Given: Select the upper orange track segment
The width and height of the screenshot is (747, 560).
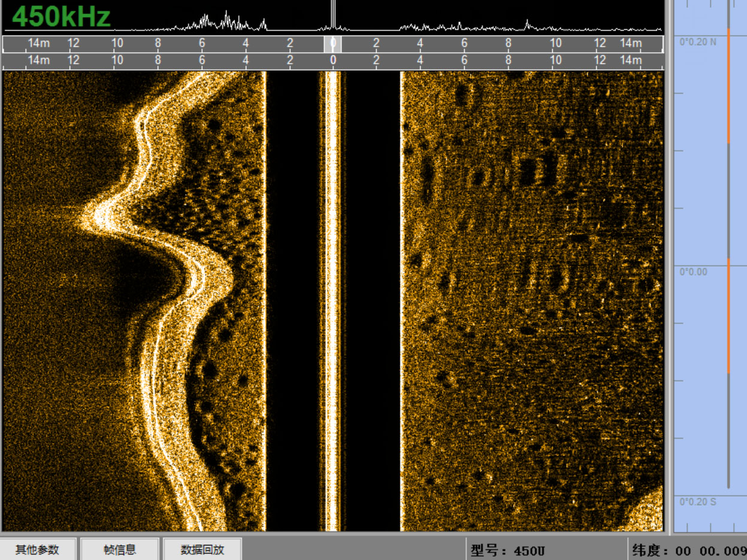Looking at the screenshot, I should tap(728, 85).
